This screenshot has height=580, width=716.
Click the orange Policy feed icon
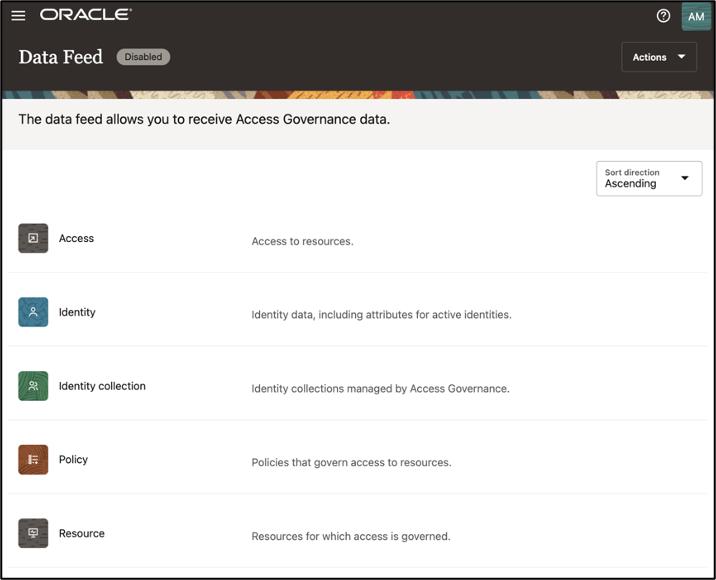click(33, 459)
